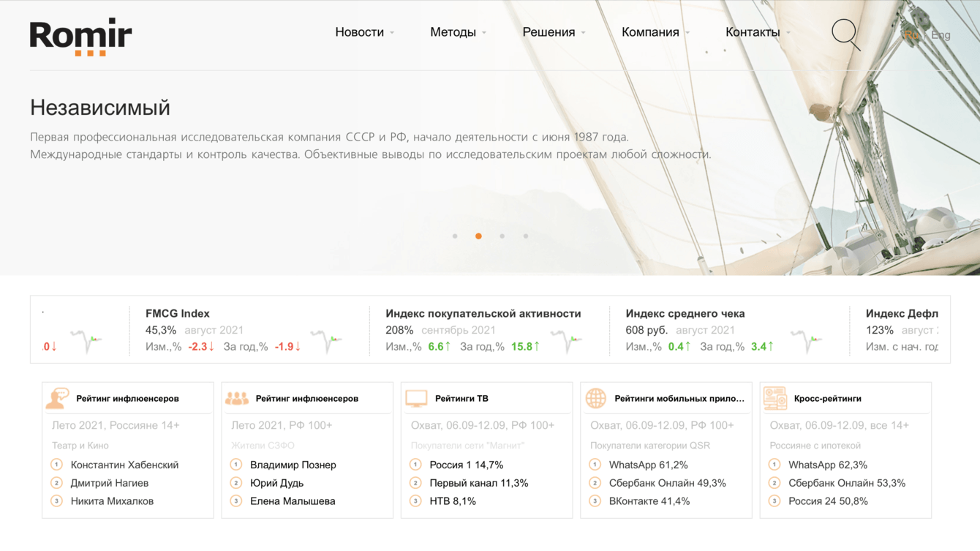
Task: Click the 208% purchasing activity value
Action: [399, 330]
